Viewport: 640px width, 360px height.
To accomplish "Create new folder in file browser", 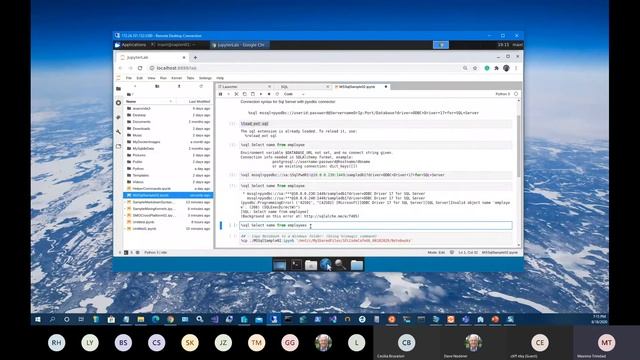I will (157, 86).
